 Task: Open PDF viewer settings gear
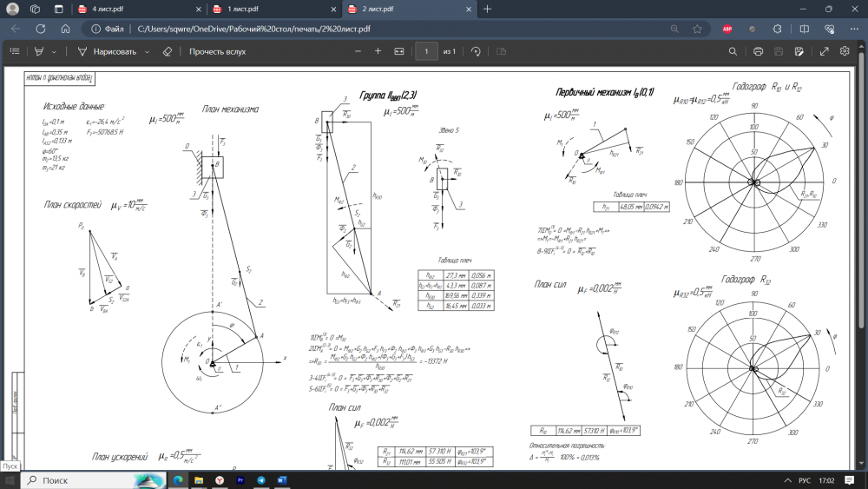845,51
